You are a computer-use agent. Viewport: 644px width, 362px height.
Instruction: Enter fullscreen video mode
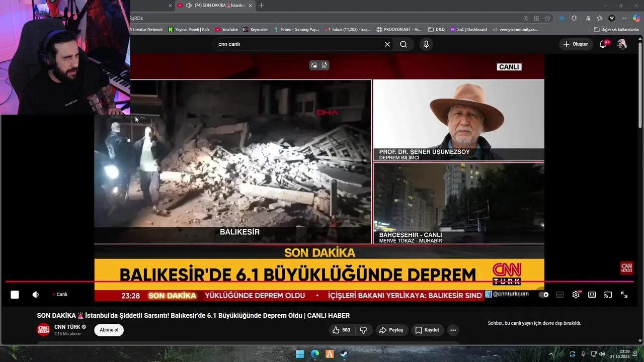624,295
